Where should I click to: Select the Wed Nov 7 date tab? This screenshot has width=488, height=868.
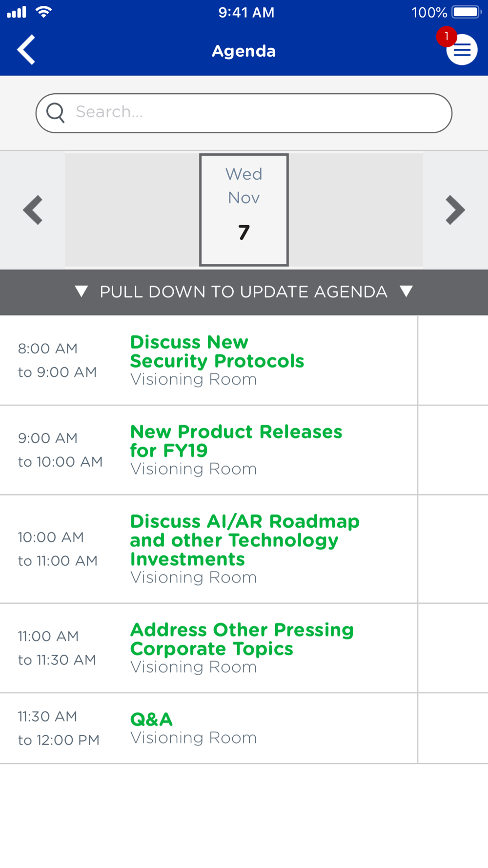[244, 210]
